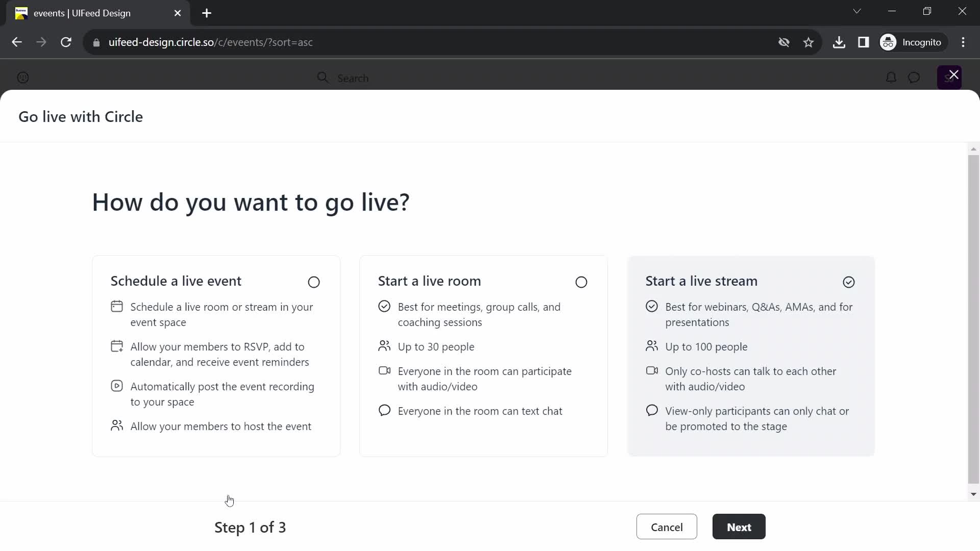Click the RSVP/members icon in Schedule section
Screen dimensions: 980x551
click(116, 347)
